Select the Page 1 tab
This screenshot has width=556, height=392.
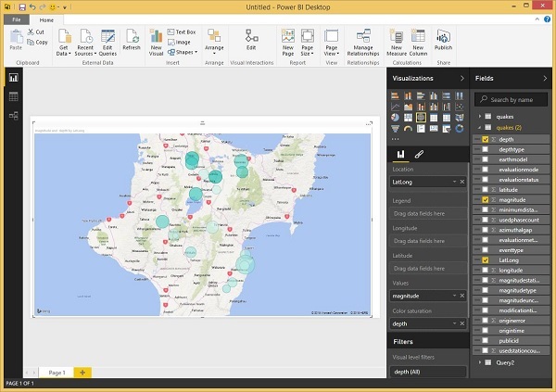click(57, 372)
